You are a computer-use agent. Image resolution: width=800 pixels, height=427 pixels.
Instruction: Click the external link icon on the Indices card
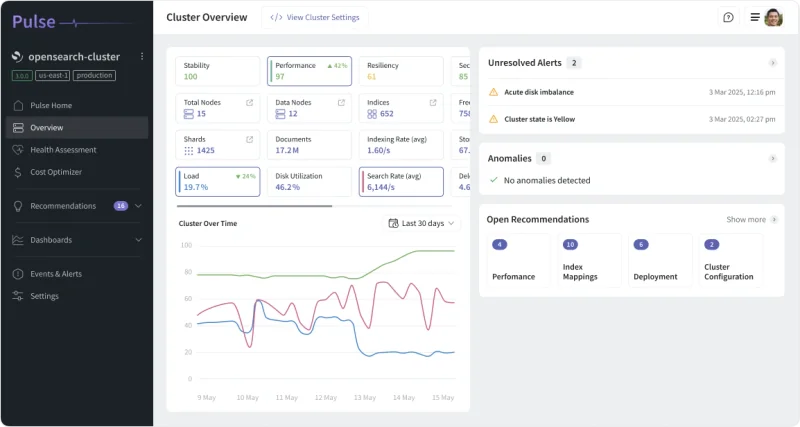click(433, 103)
